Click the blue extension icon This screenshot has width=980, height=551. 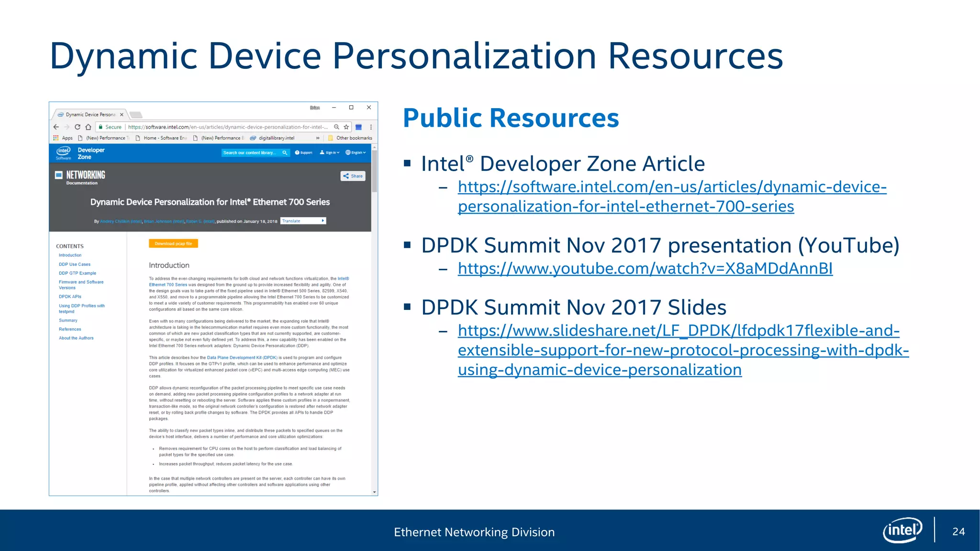(x=358, y=127)
